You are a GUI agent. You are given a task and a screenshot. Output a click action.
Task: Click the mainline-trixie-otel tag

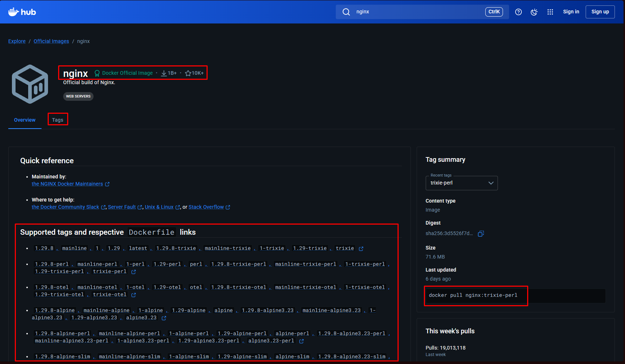305,287
